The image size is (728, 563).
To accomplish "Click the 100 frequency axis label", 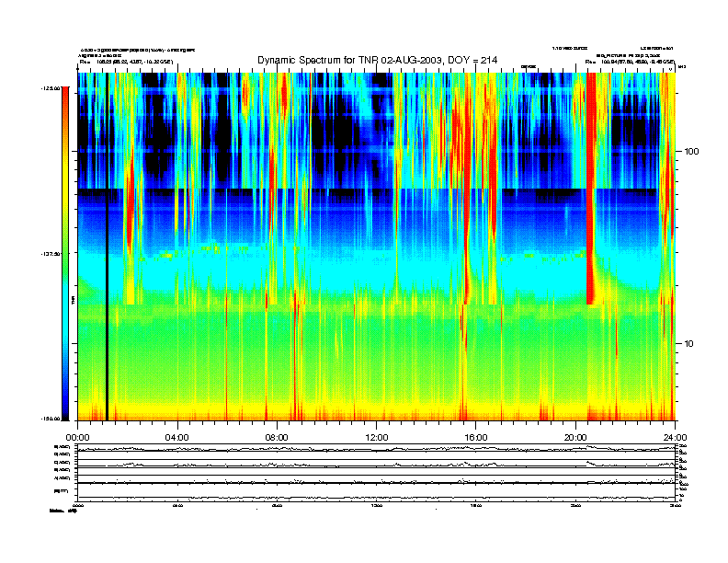I will [x=691, y=152].
